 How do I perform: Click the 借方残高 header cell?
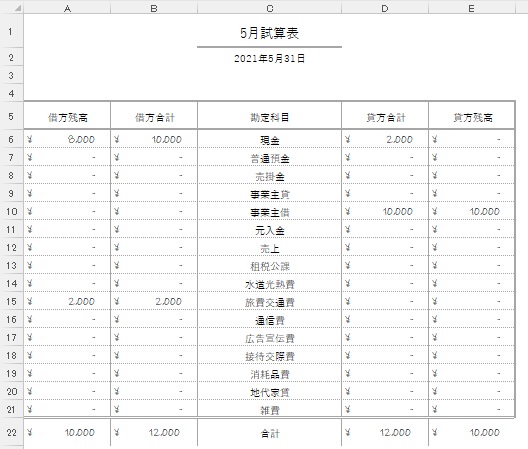(x=67, y=115)
